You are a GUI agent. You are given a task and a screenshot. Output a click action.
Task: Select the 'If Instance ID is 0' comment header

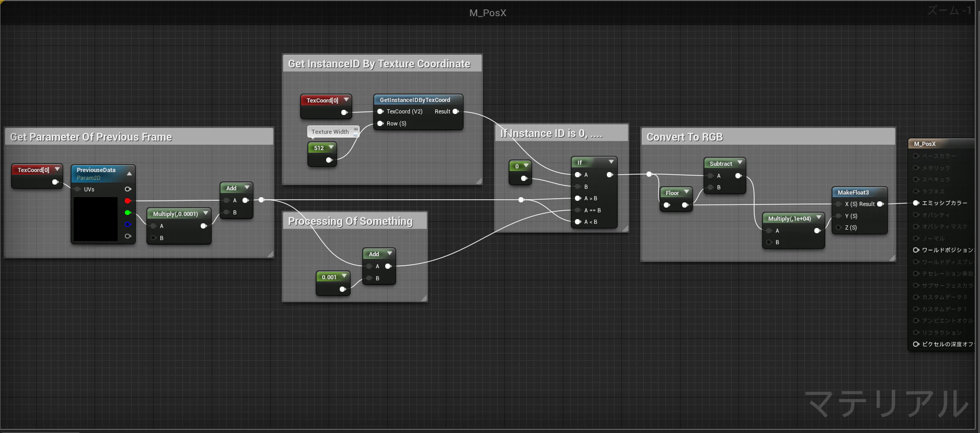pyautogui.click(x=561, y=133)
